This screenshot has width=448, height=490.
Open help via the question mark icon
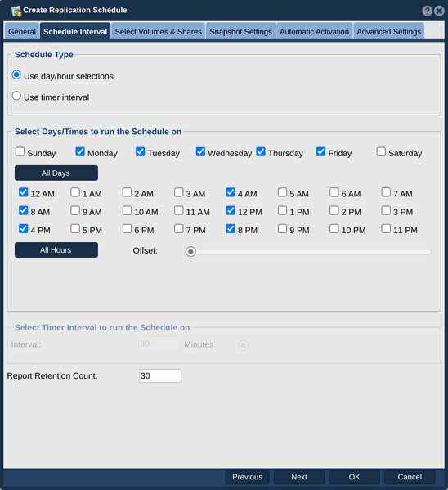tap(427, 11)
